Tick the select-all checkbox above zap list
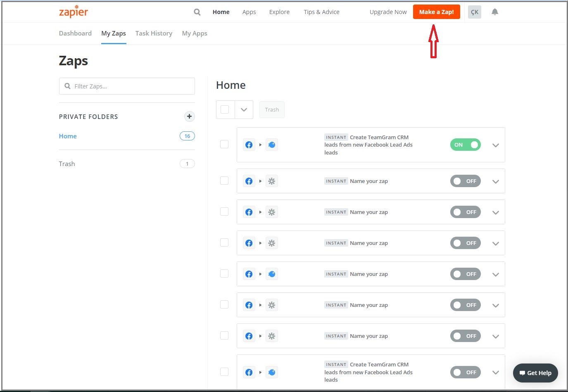Viewport: 568px width, 392px height. pyautogui.click(x=225, y=109)
